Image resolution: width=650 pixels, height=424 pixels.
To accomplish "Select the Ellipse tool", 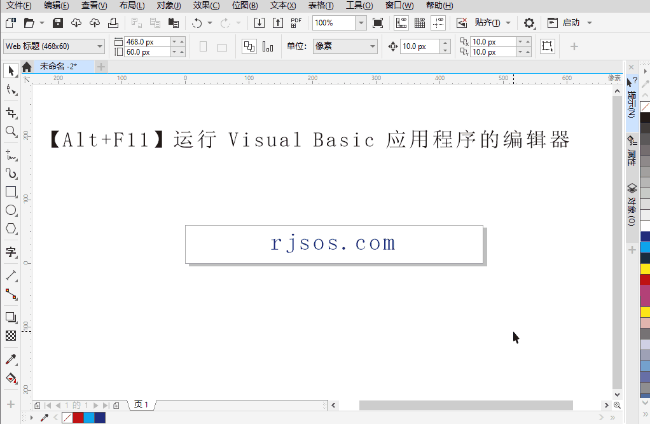I will tap(11, 210).
